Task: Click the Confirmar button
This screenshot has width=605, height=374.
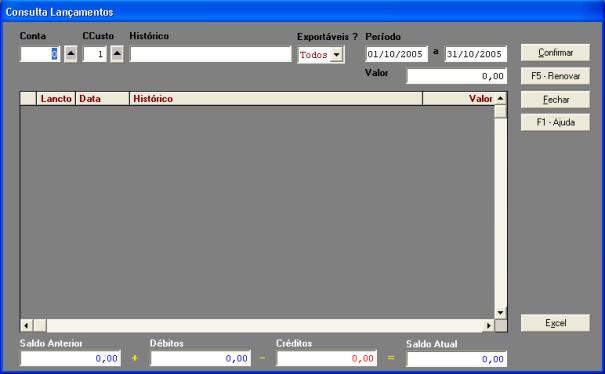Action: 555,52
